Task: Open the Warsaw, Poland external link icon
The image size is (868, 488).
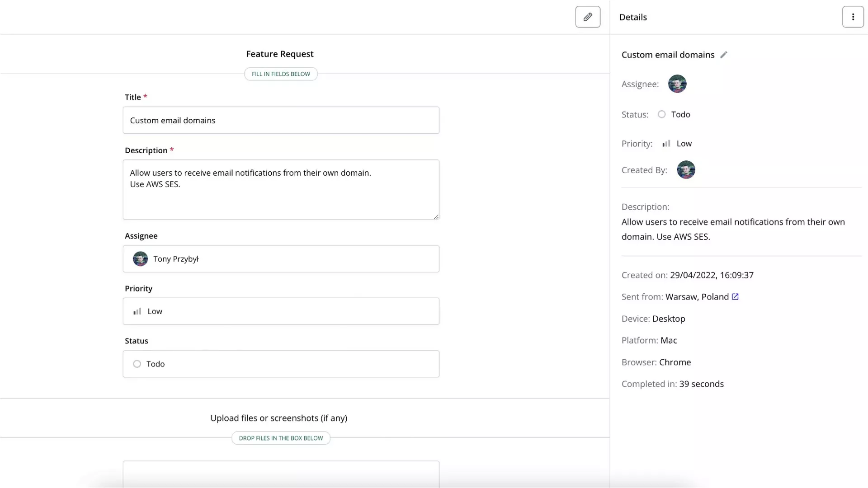Action: point(735,297)
